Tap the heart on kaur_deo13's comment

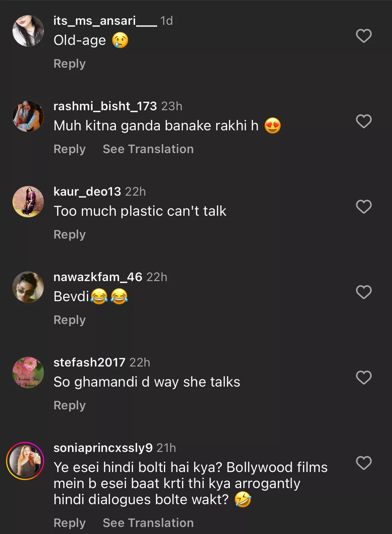(364, 207)
